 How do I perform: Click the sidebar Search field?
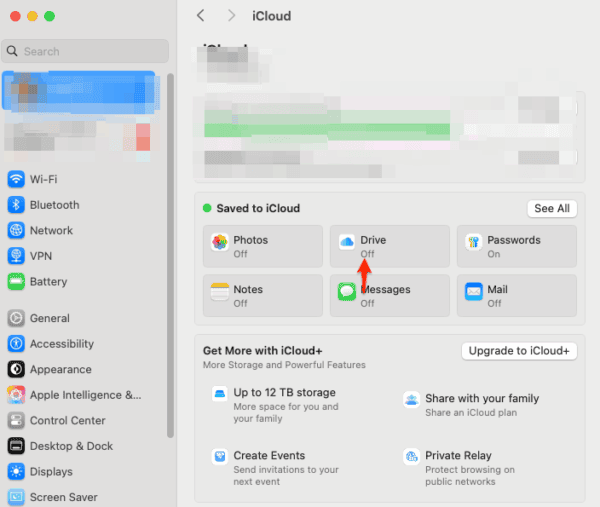(x=85, y=51)
